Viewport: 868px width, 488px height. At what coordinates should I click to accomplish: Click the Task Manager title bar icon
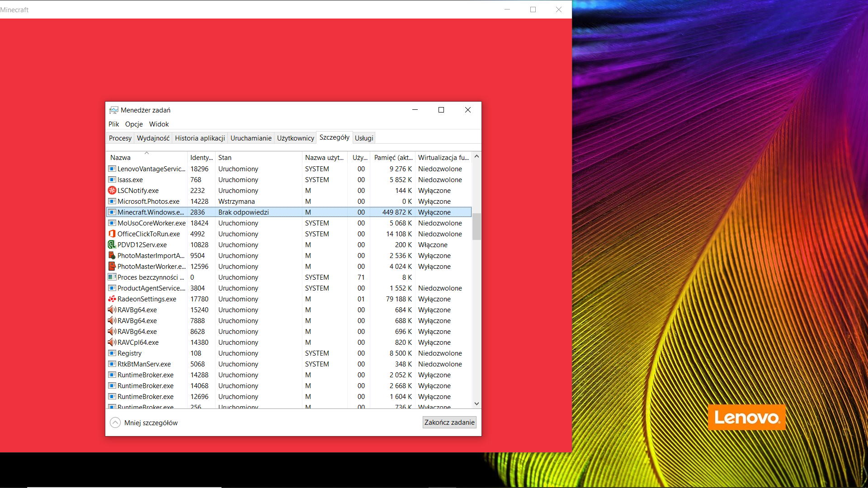114,110
